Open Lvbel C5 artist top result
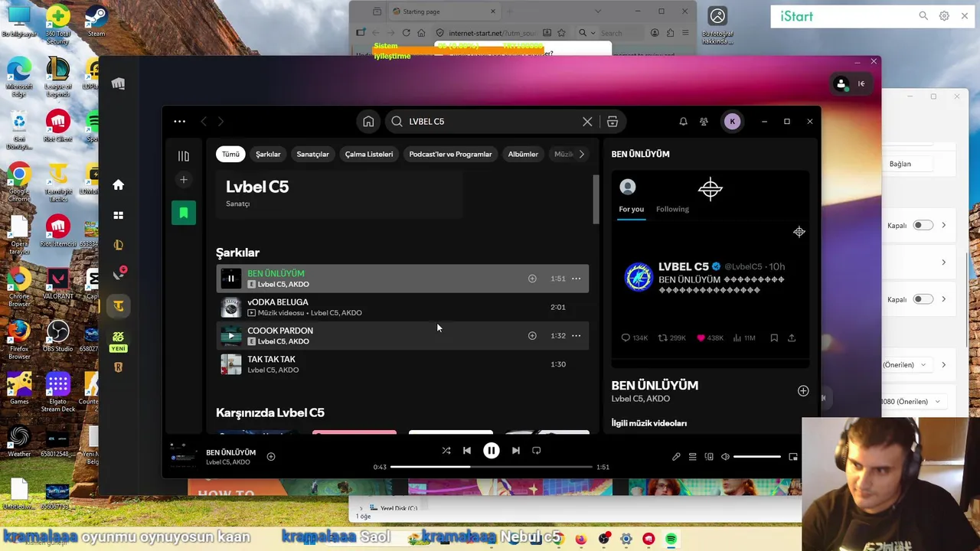This screenshot has width=980, height=551. point(339,194)
